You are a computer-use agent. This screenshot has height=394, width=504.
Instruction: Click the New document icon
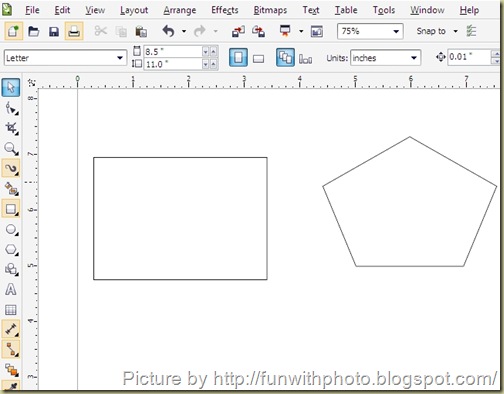coord(13,31)
